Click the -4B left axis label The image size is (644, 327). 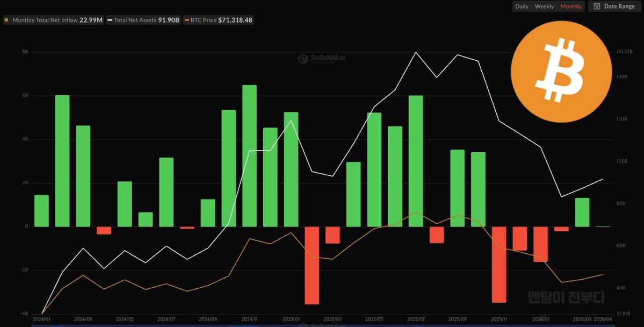point(24,314)
